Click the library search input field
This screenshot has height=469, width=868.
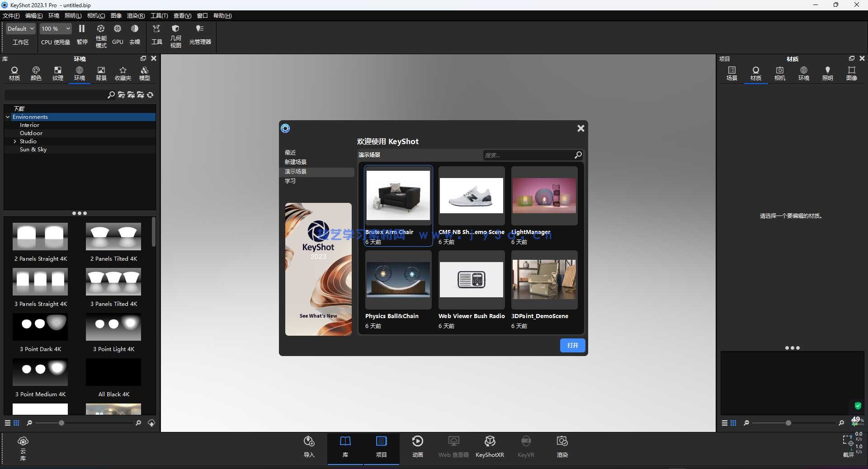[55, 95]
